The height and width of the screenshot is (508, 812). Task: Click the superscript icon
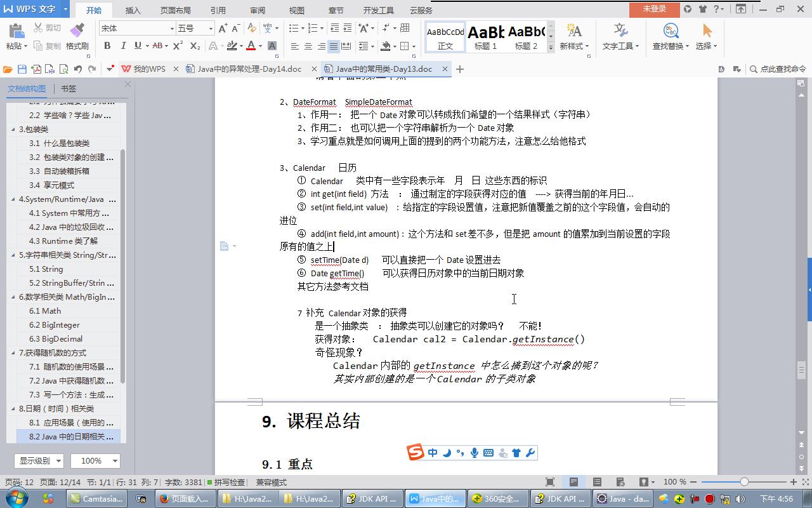coord(178,46)
